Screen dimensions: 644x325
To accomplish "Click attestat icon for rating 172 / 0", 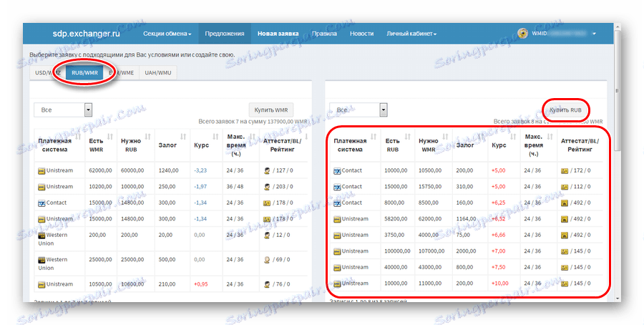I will point(565,170).
